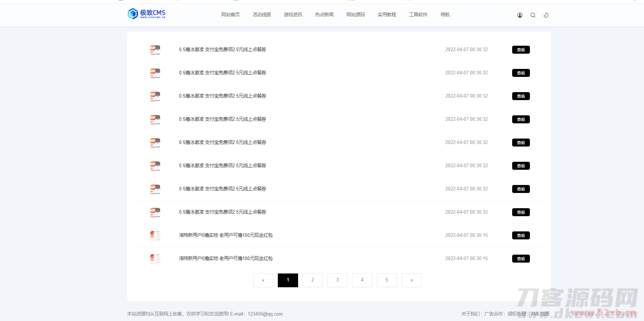Click 查看 button for the first article

pyautogui.click(x=521, y=50)
